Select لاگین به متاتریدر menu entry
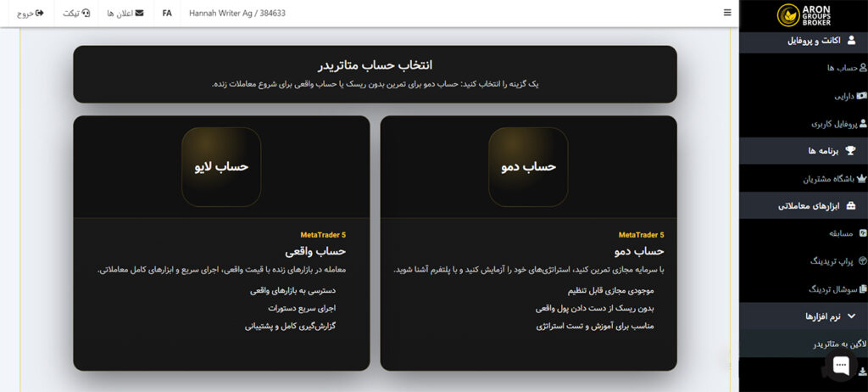The image size is (868, 392). [840, 344]
